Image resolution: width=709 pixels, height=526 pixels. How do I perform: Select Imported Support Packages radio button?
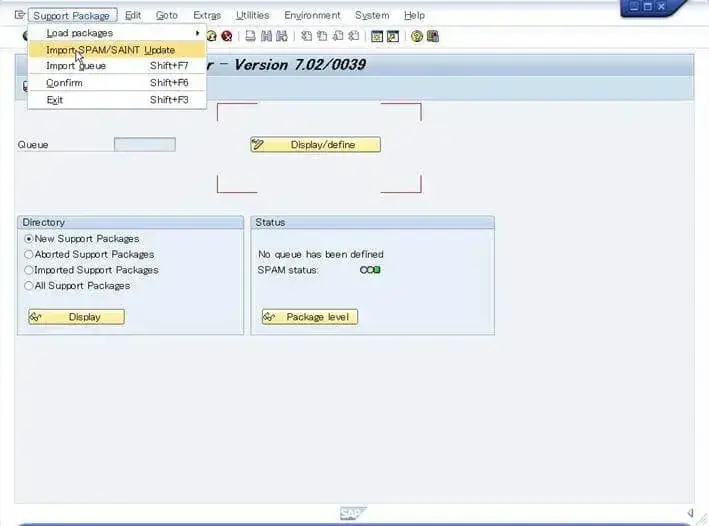[28, 270]
